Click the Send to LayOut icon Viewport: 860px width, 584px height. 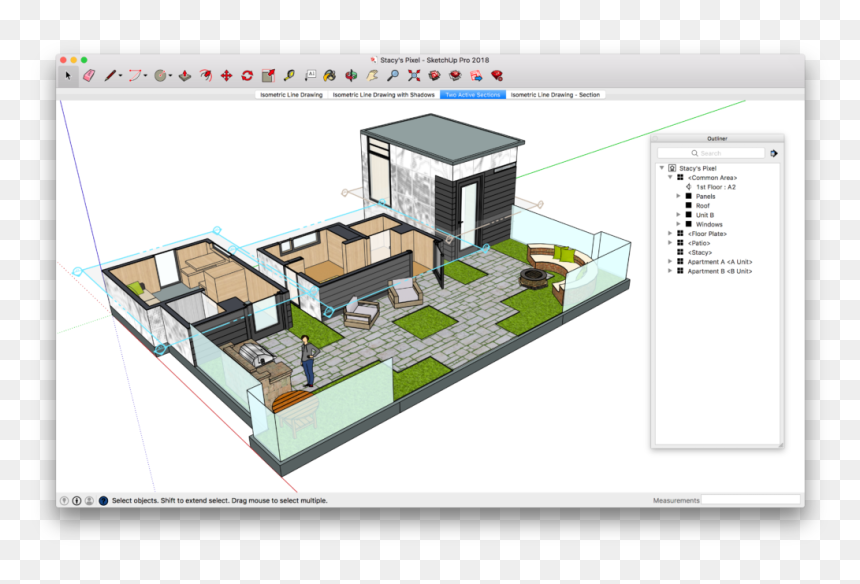pos(476,76)
